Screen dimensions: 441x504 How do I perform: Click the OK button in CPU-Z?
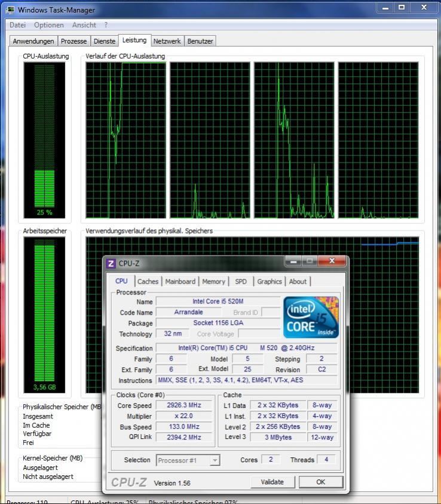pyautogui.click(x=321, y=482)
